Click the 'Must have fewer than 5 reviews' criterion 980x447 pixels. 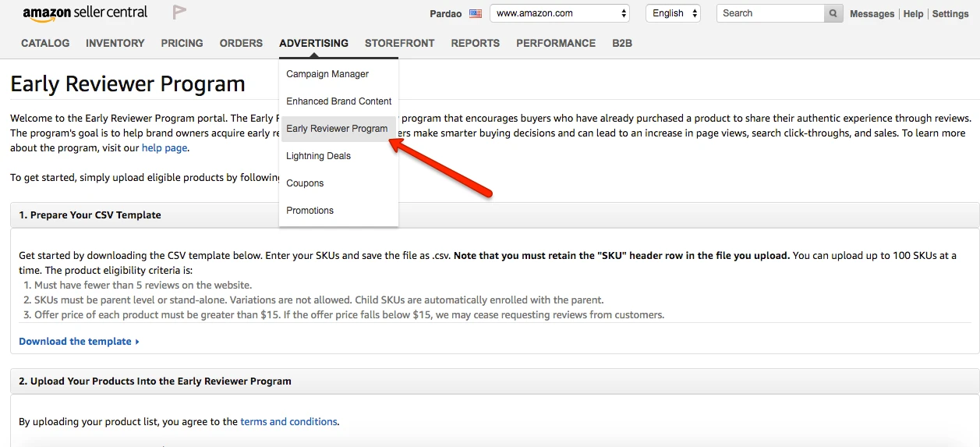click(143, 285)
